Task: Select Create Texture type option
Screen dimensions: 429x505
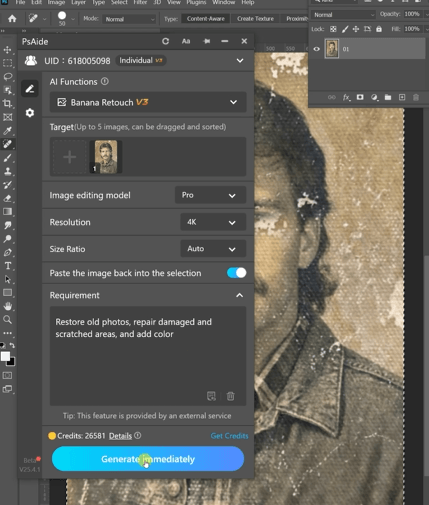Action: pyautogui.click(x=255, y=19)
